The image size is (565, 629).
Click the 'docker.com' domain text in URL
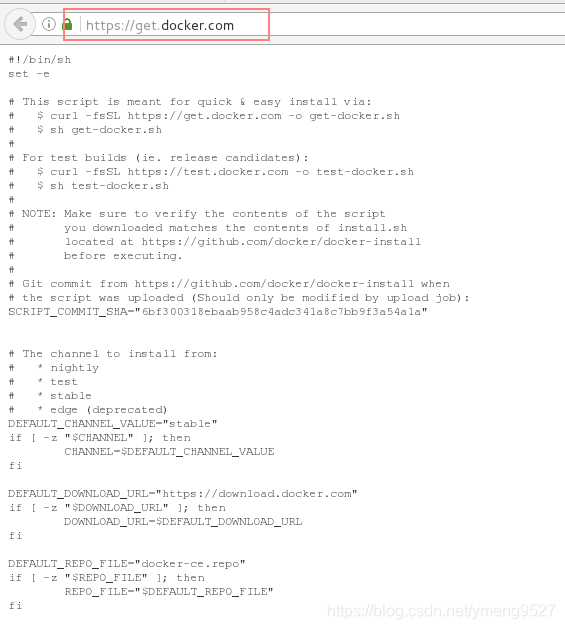(x=197, y=25)
